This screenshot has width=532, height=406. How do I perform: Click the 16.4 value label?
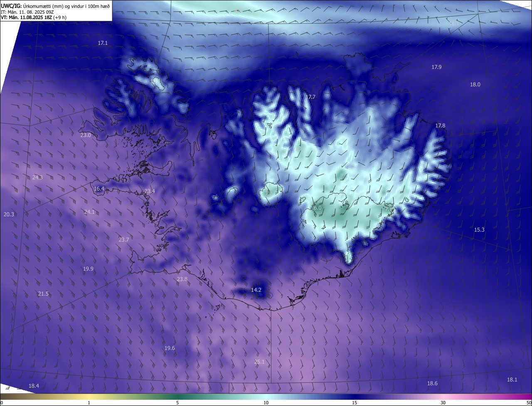[99, 189]
